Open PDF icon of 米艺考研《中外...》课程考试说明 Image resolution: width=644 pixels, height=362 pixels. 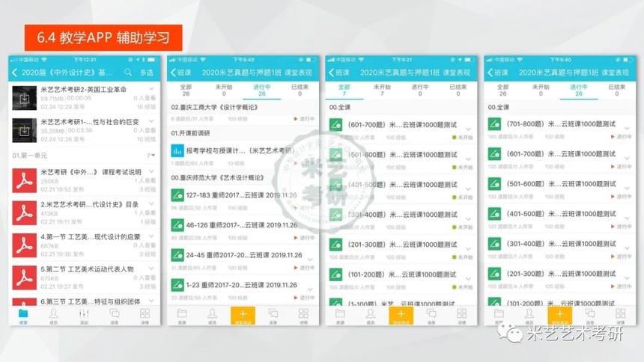coord(24,180)
